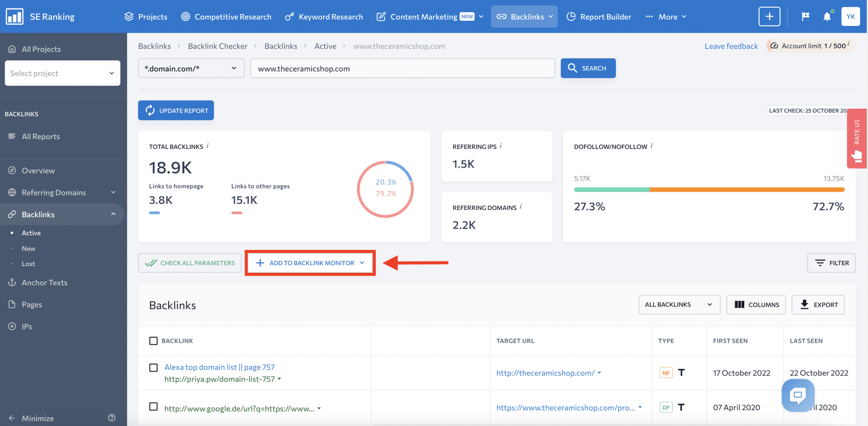Click the Leave feedback link
Image resolution: width=868 pixels, height=426 pixels.
731,46
